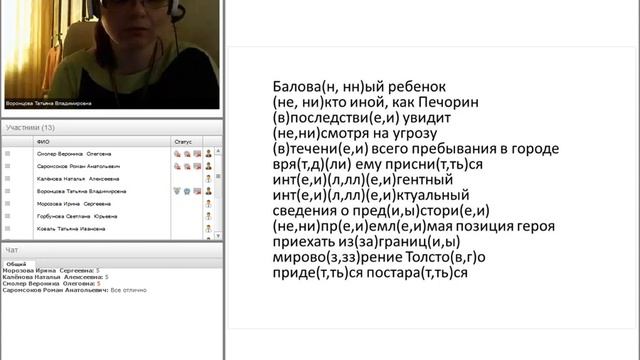Click the Чат panel header
640x360 pixels.
[112, 250]
